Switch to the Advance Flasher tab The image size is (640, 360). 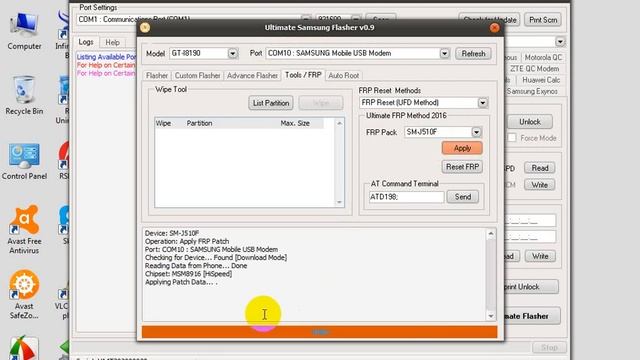252,76
